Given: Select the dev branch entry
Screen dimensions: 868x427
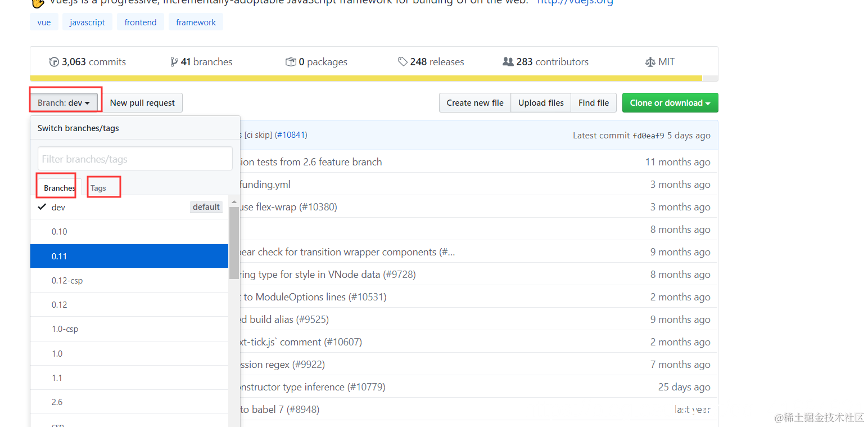Looking at the screenshot, I should coord(129,207).
